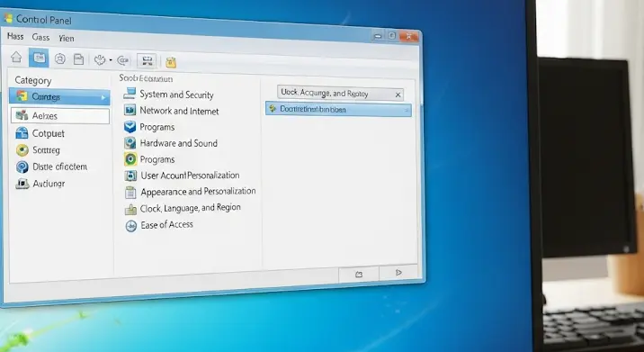Click the boxed view button in the toolbar
The height and width of the screenshot is (352, 644).
(147, 61)
